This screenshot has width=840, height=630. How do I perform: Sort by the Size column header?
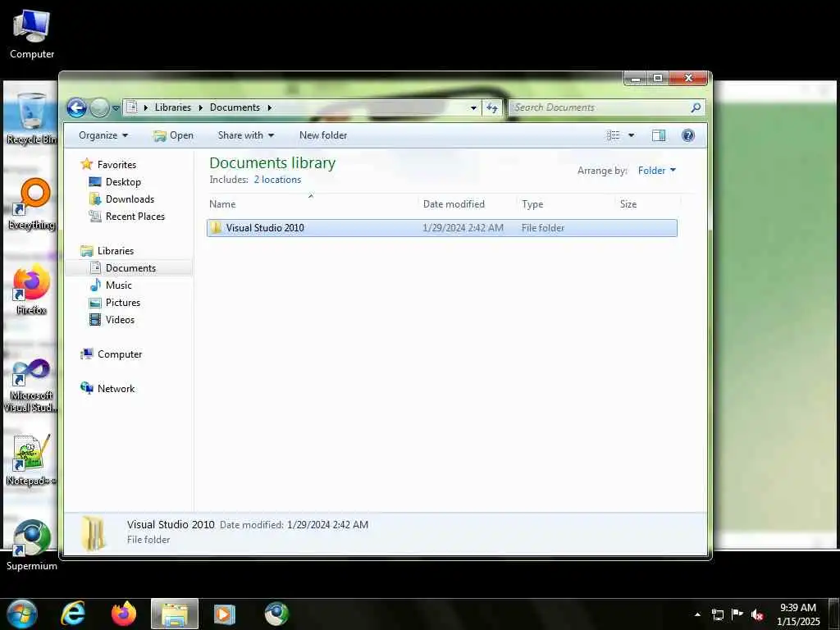(648, 204)
